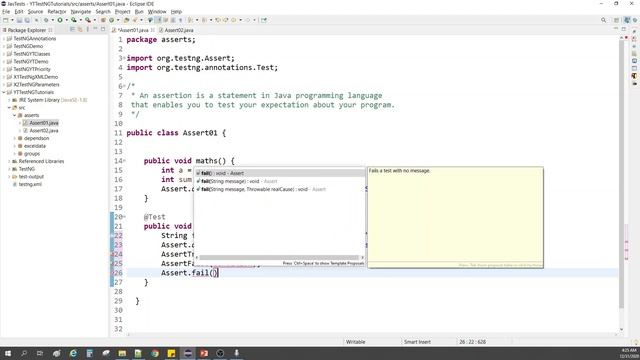Collapse the fold marker at line 14
The height and width of the screenshot is (360, 640).
coord(124,161)
